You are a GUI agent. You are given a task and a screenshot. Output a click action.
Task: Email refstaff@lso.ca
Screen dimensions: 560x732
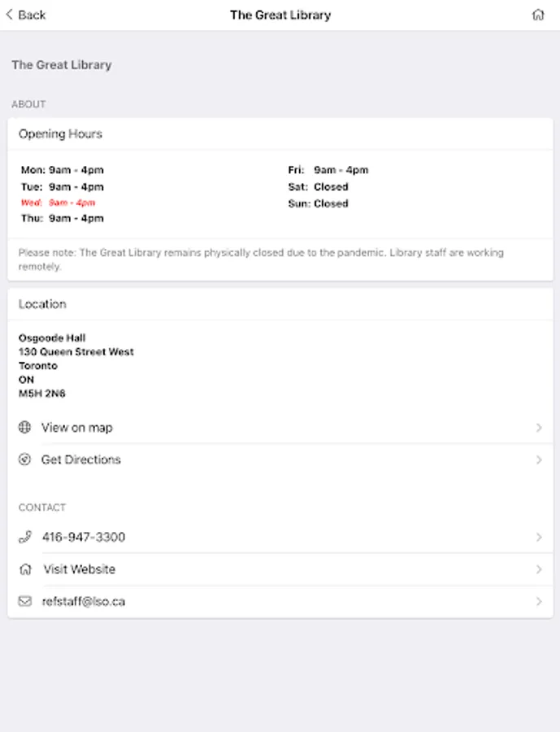[x=84, y=602]
